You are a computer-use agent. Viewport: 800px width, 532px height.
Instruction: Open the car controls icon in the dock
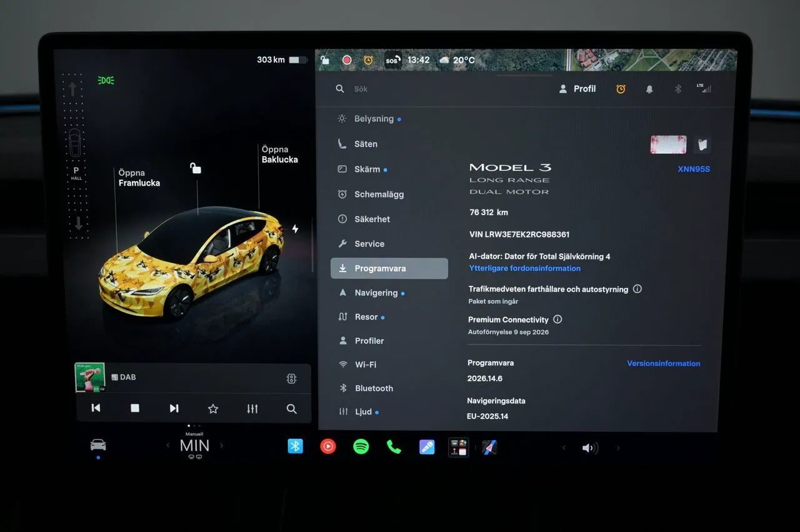pos(98,445)
